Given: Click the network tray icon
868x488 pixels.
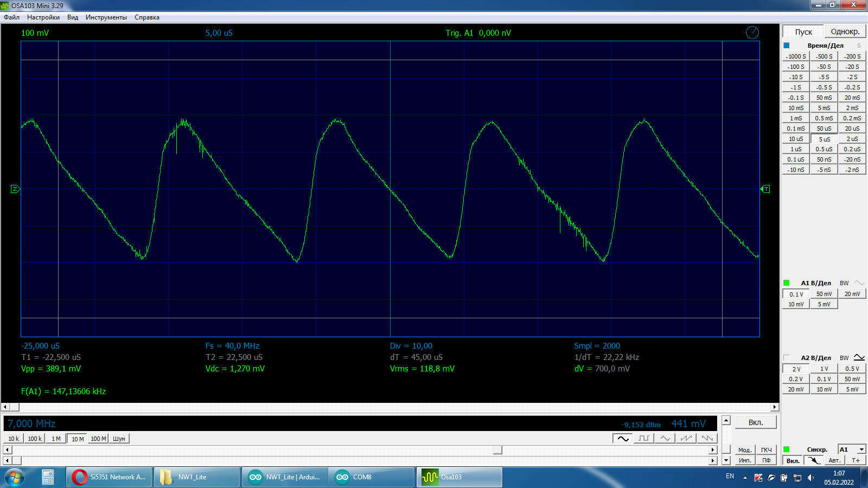Looking at the screenshot, I should pos(797,478).
